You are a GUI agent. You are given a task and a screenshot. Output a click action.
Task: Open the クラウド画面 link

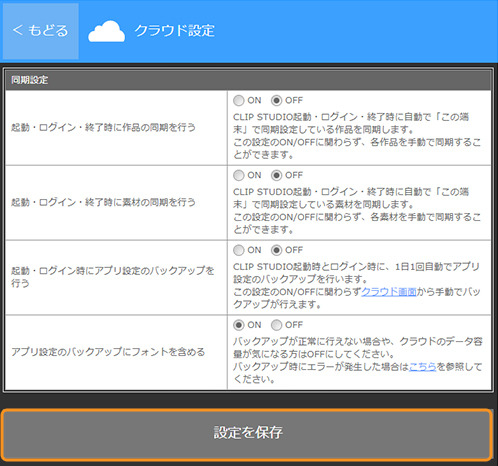389,292
